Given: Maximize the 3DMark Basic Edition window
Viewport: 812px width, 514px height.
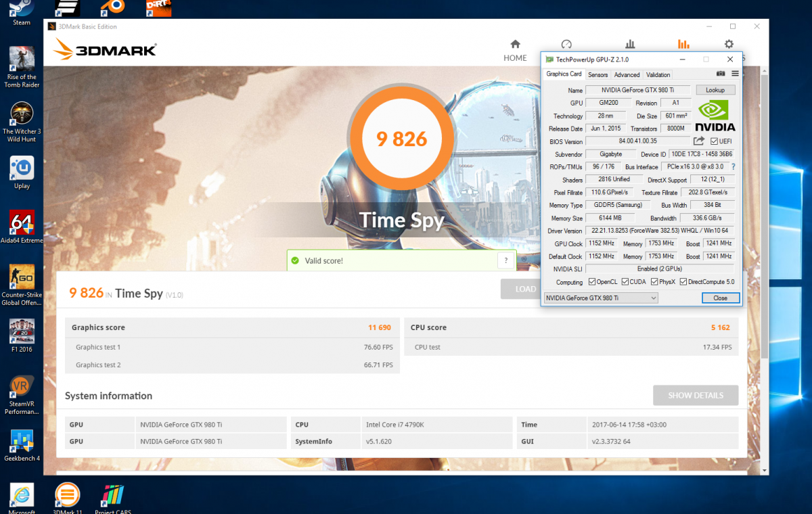Looking at the screenshot, I should click(733, 26).
